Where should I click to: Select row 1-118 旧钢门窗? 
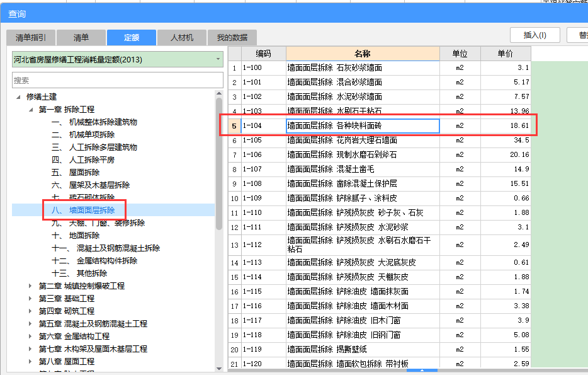point(380,335)
